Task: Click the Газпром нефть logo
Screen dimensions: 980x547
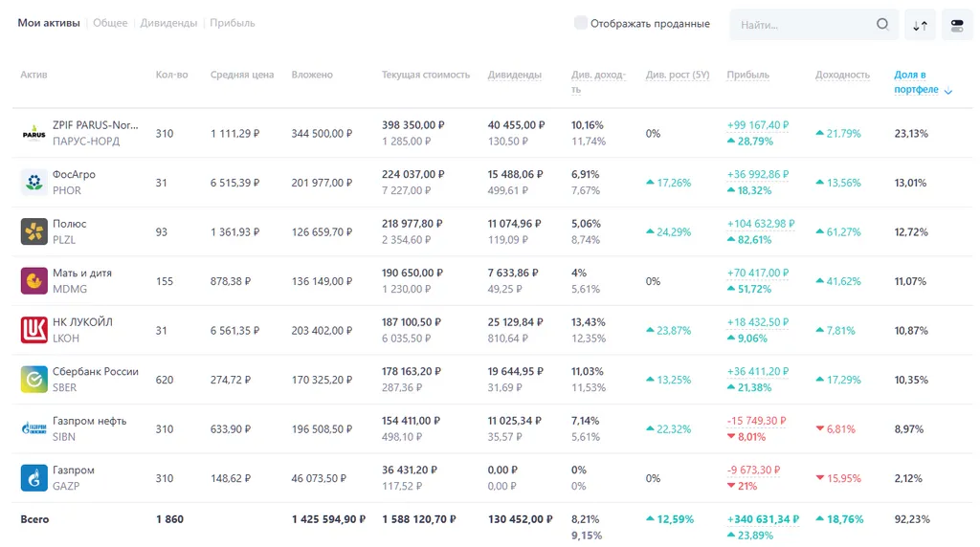Action: (33, 429)
